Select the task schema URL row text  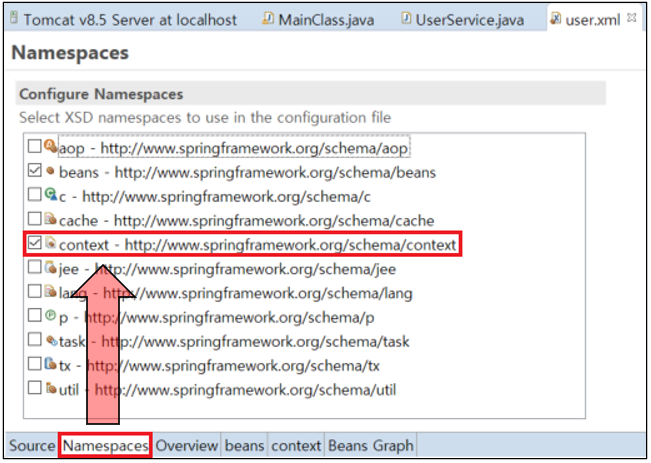tap(234, 341)
